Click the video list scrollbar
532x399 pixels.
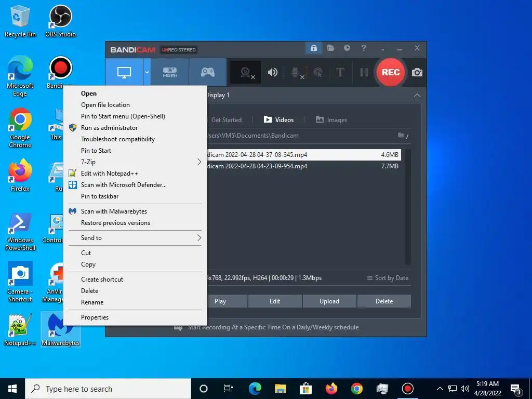pyautogui.click(x=408, y=206)
